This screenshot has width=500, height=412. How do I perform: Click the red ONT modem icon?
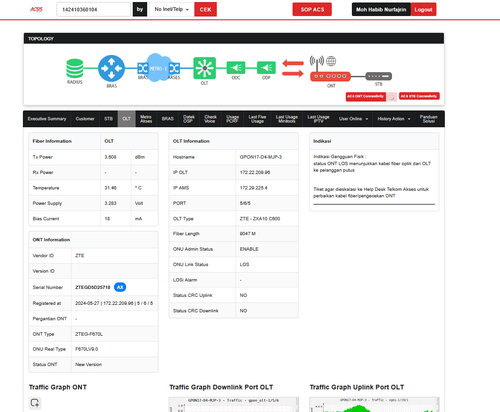tap(330, 76)
